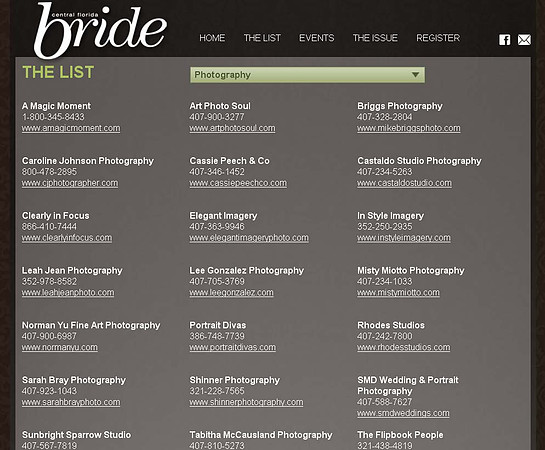The width and height of the screenshot is (545, 450).
Task: Select the Art Photo Soul listing name
Action: [220, 106]
